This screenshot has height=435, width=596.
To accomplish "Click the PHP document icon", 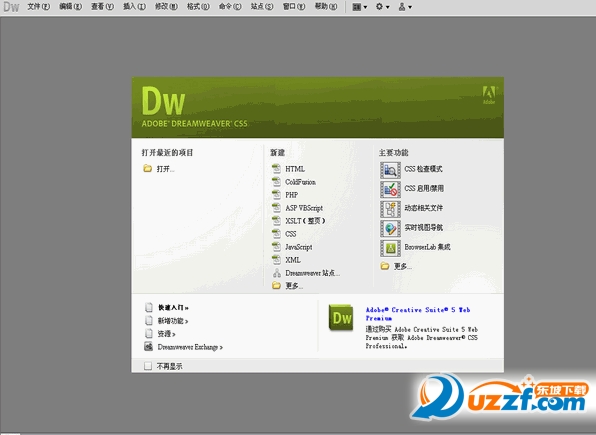I will (x=276, y=194).
